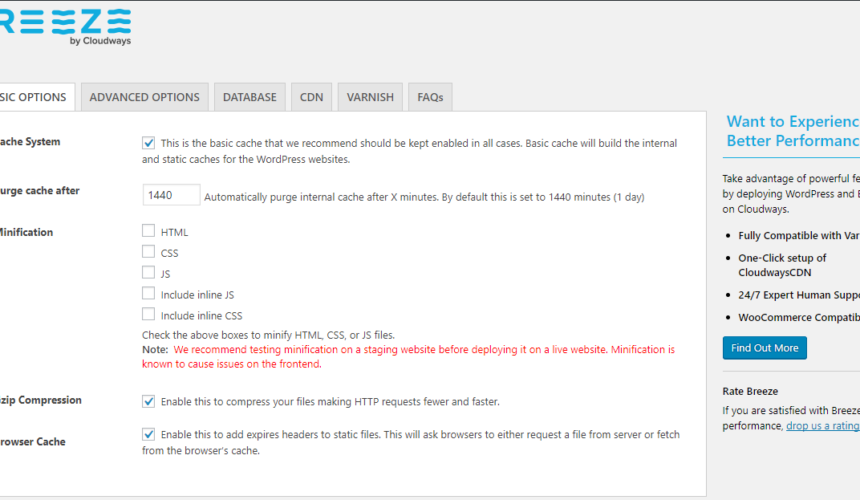
Task: Check the Include inline CSS option
Action: click(x=148, y=314)
